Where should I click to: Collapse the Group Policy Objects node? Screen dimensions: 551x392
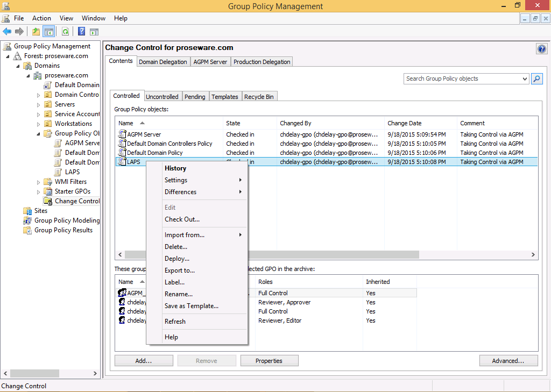39,133
